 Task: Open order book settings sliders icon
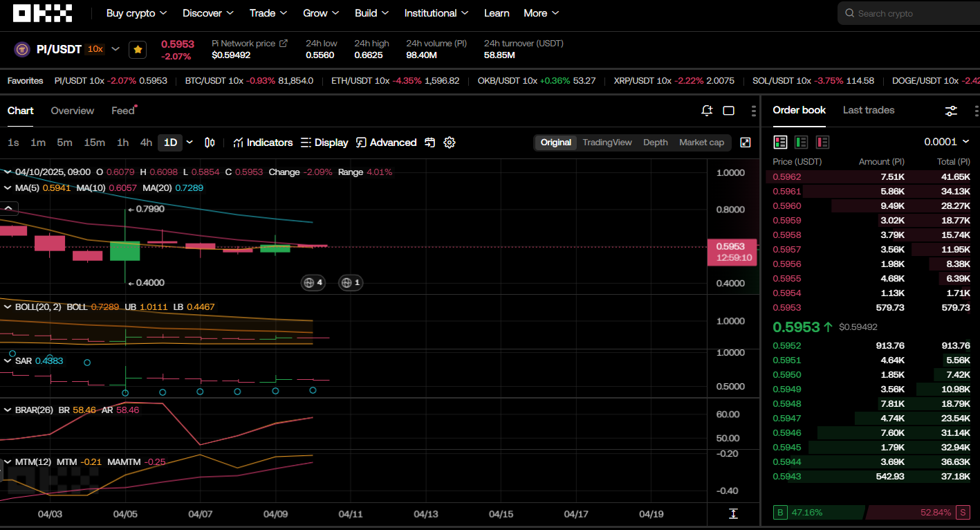pyautogui.click(x=952, y=111)
